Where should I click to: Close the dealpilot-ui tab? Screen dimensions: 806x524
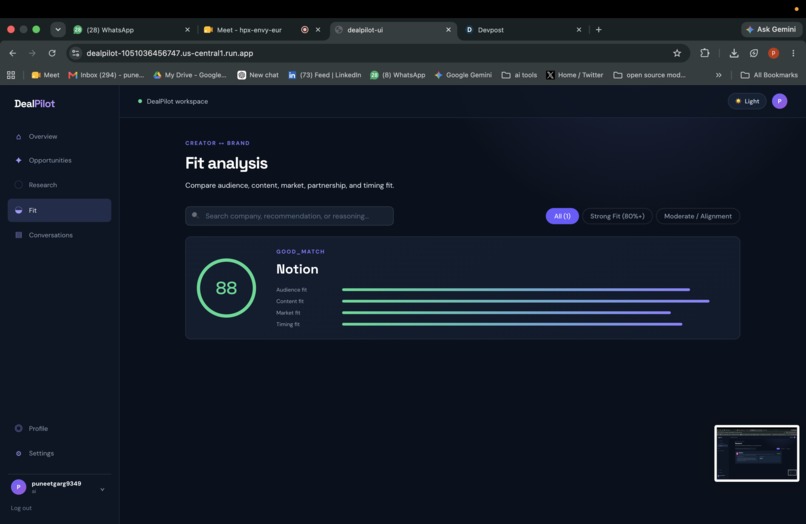click(448, 30)
